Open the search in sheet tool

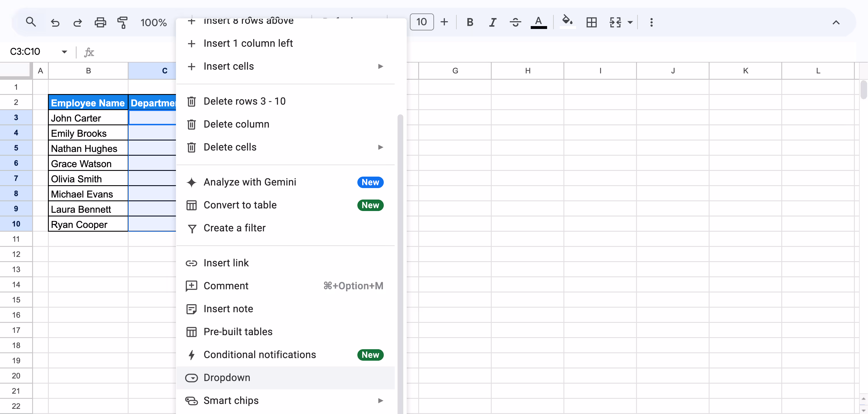(31, 22)
